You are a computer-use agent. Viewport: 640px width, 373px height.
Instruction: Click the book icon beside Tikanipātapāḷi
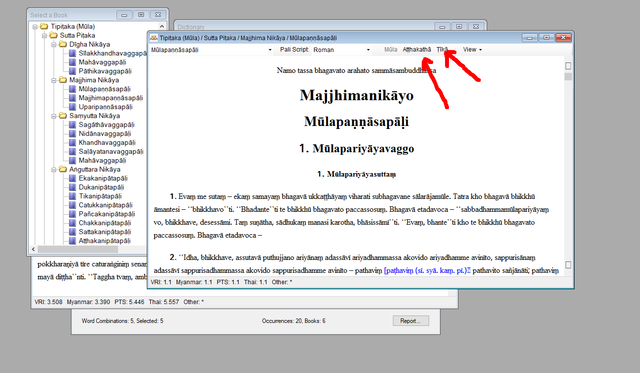point(72,196)
